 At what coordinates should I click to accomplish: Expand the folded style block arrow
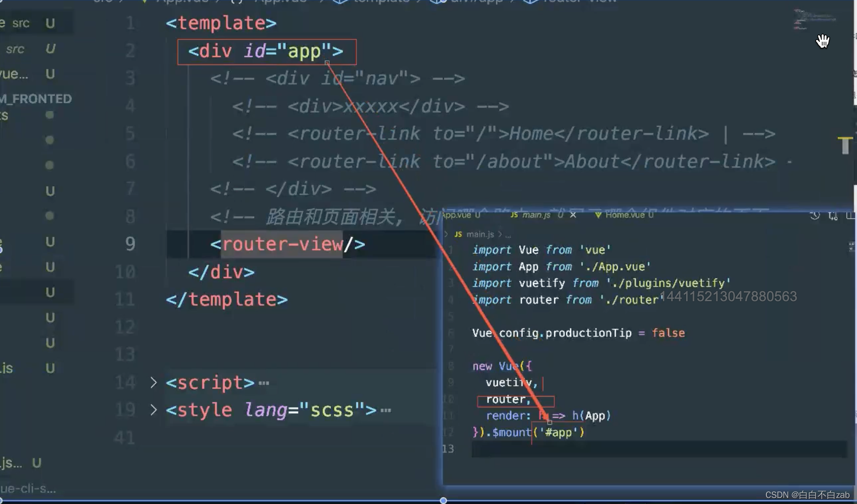click(x=153, y=410)
